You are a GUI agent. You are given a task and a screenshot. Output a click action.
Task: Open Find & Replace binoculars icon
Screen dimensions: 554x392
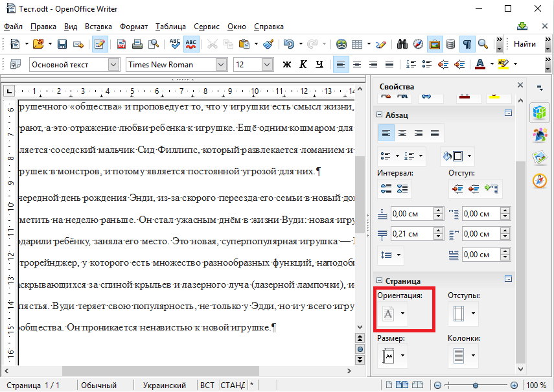402,44
